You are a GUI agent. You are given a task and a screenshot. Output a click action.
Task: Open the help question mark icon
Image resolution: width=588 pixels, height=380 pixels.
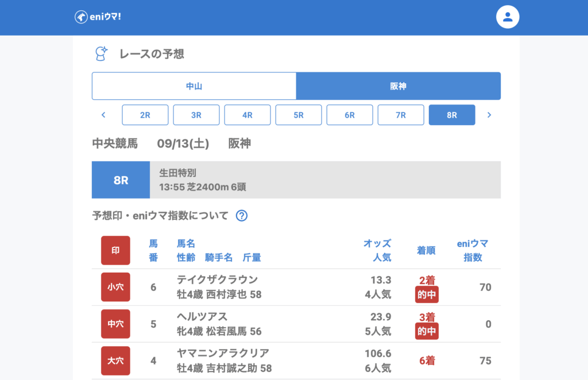pyautogui.click(x=242, y=216)
